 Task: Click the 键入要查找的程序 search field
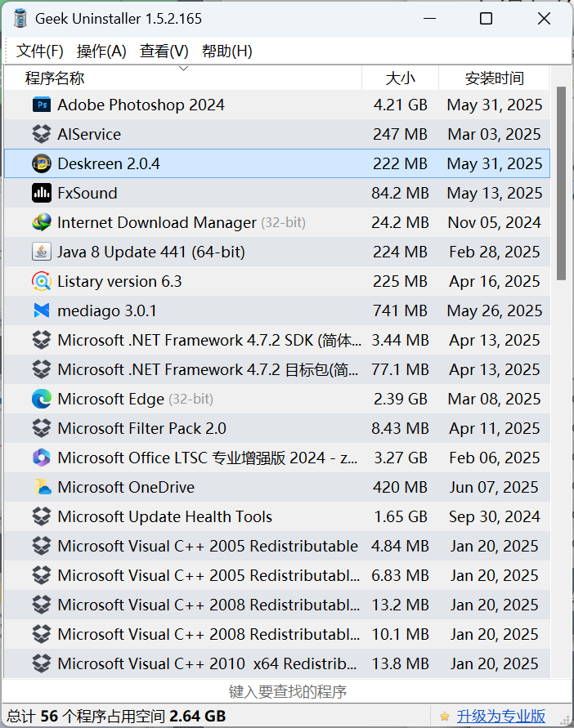tap(287, 692)
